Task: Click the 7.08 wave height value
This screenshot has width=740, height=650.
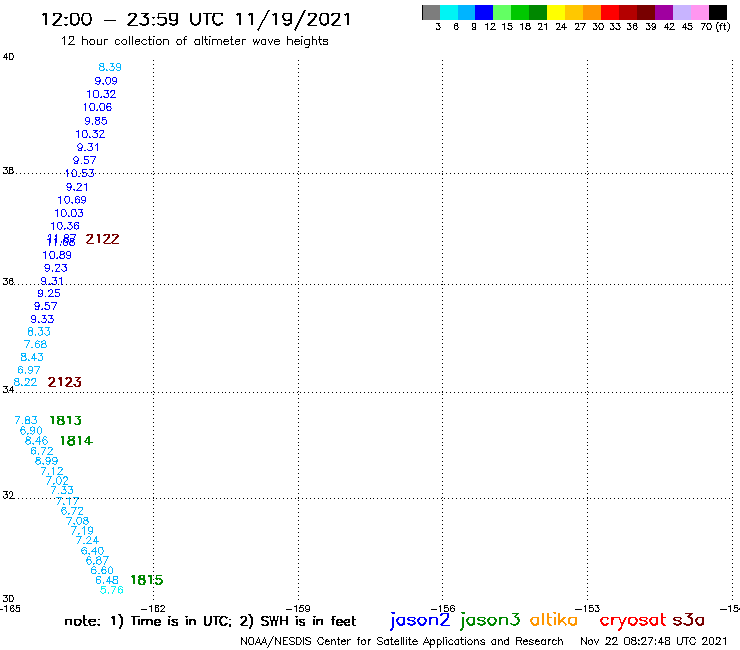Action: (x=77, y=521)
